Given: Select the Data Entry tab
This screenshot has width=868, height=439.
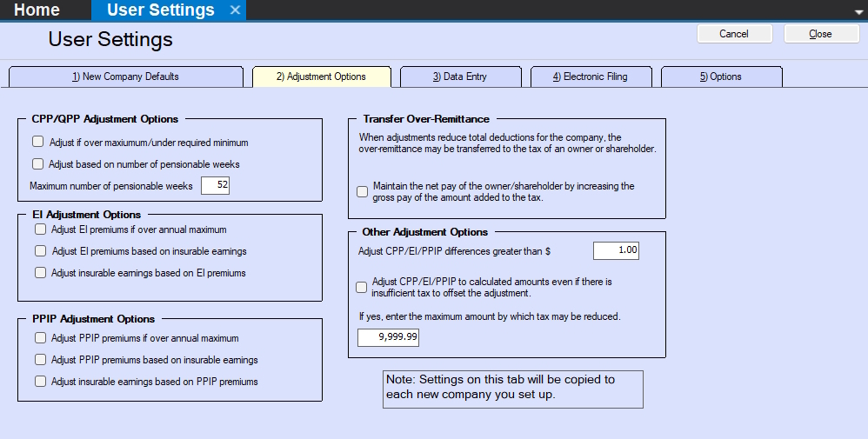Looking at the screenshot, I should (x=460, y=76).
